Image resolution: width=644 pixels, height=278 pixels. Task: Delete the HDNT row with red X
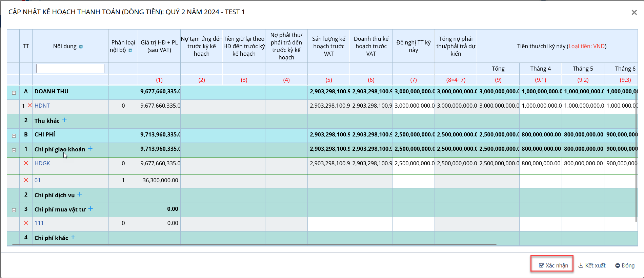[30, 106]
